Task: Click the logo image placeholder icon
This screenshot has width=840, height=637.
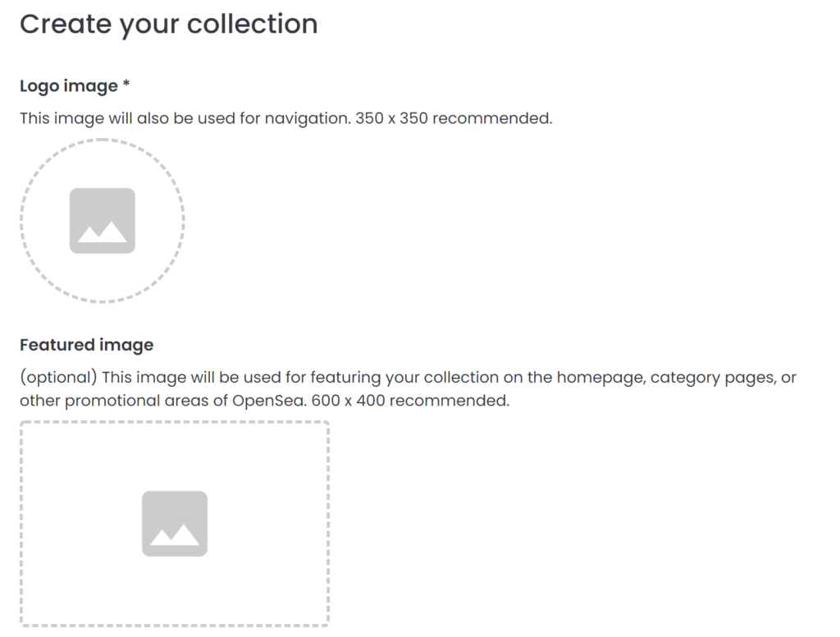Action: 103,220
